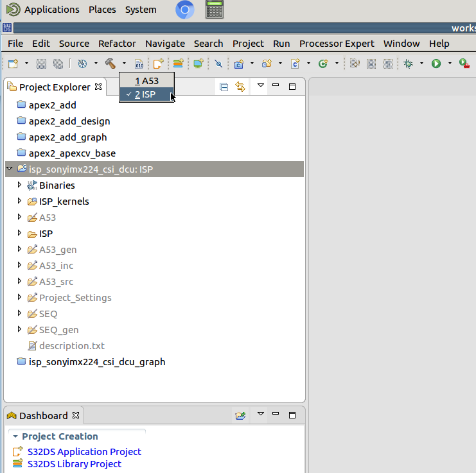Select the apex2_add_graph project

(x=67, y=137)
